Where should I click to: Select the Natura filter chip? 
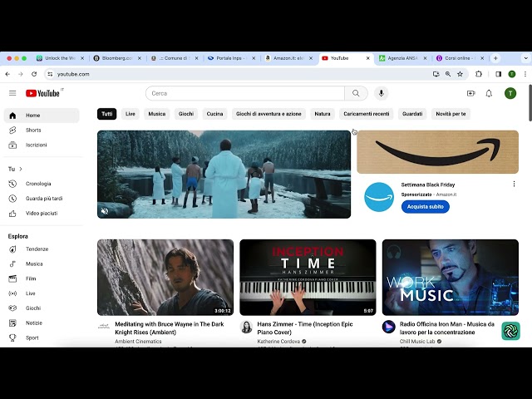click(x=323, y=114)
